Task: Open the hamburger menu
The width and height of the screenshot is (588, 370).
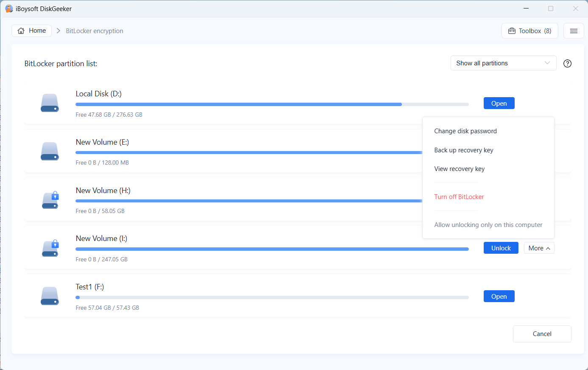Action: pyautogui.click(x=574, y=31)
